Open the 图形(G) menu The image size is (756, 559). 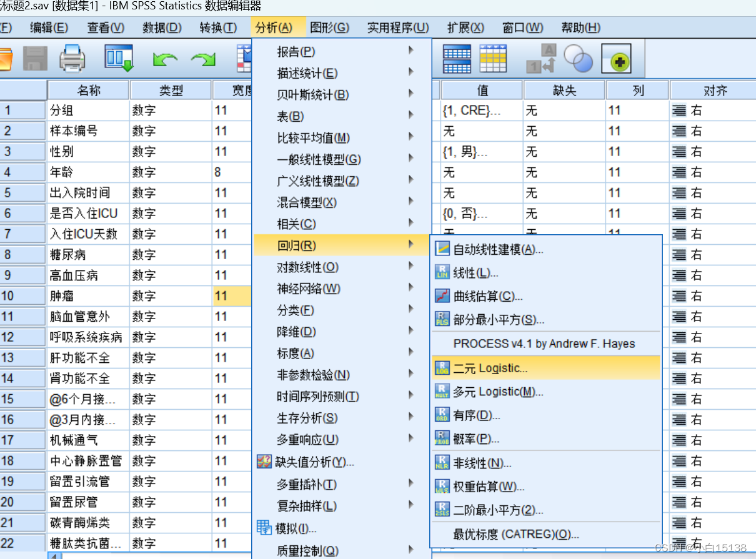tap(329, 27)
